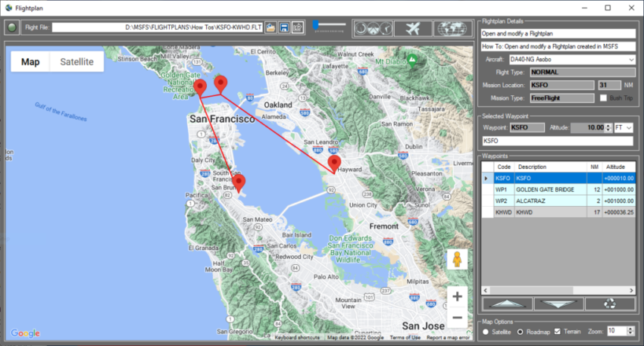Click the flight instruments gauges toolbar icon
The height and width of the screenshot is (346, 644).
point(373,28)
